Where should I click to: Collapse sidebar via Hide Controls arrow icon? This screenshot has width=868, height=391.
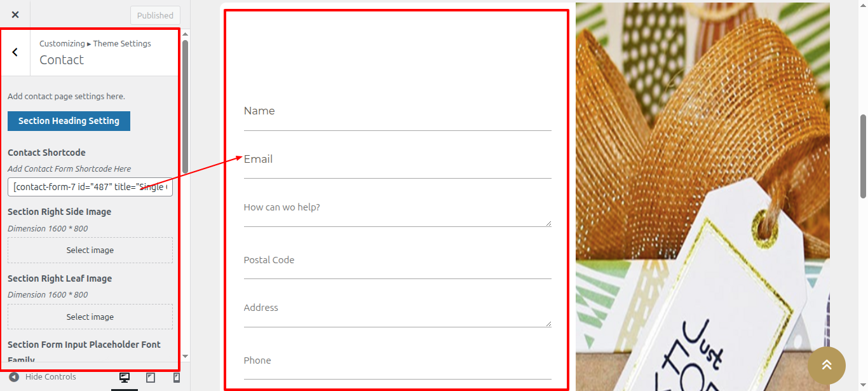click(x=14, y=377)
